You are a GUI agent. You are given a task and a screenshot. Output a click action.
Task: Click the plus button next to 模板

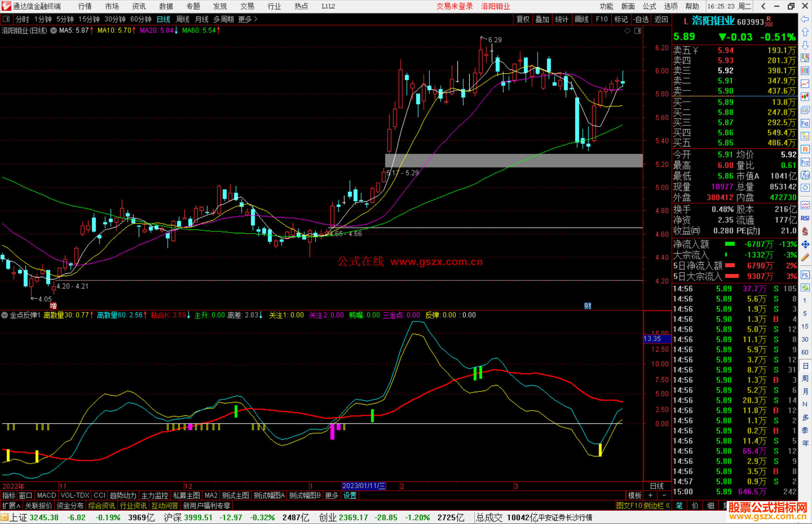(650, 495)
